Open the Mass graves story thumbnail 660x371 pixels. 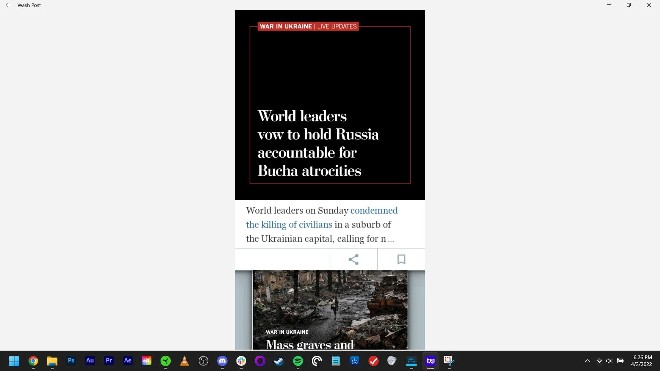(330, 310)
